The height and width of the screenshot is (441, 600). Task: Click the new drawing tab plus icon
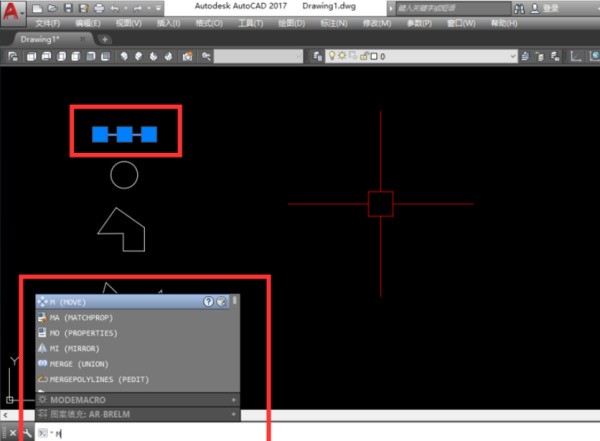click(105, 39)
